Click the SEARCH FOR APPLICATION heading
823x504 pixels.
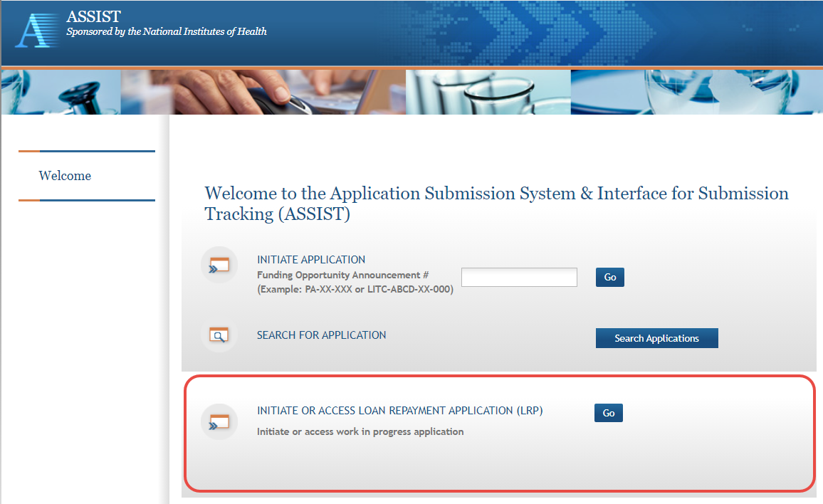[x=321, y=335]
